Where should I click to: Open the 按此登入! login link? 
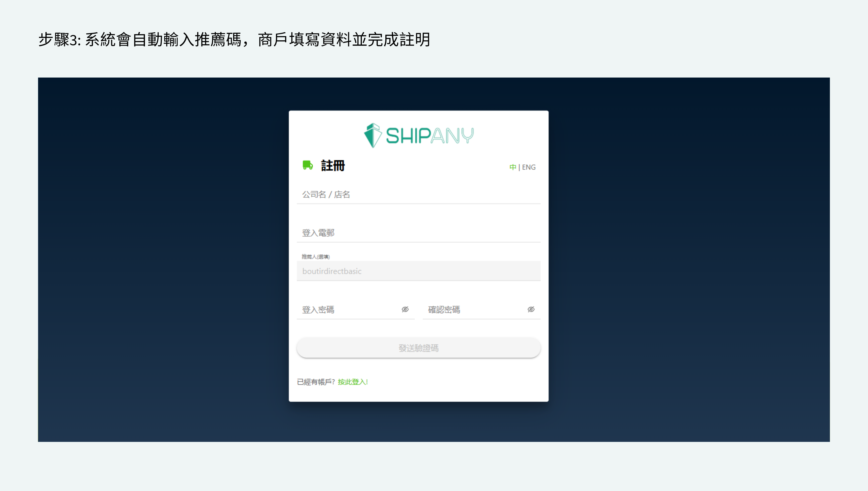[x=352, y=382]
